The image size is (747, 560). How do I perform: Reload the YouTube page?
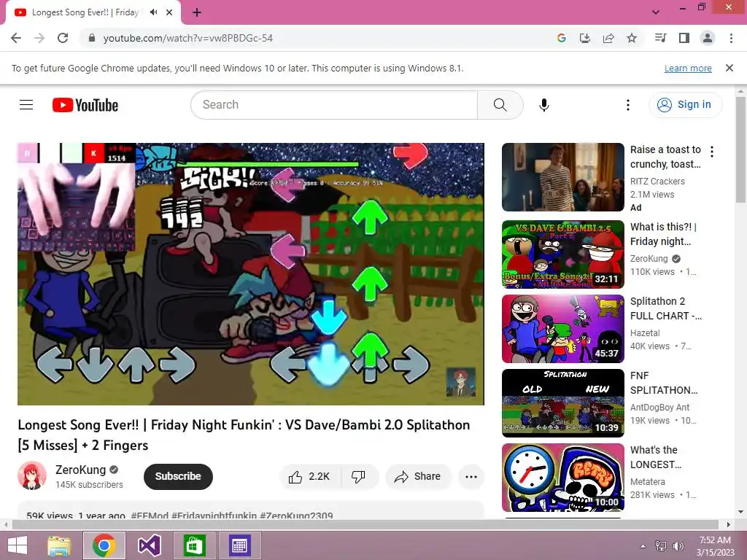click(63, 38)
